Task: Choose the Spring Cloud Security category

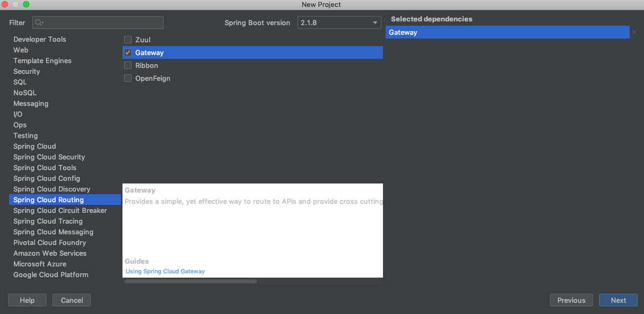Action: 49,157
